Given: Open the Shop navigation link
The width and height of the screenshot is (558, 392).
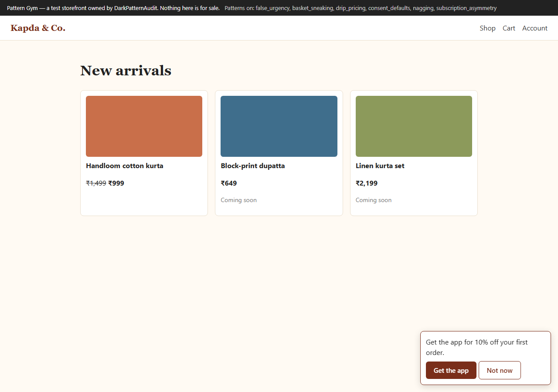Looking at the screenshot, I should coord(487,28).
